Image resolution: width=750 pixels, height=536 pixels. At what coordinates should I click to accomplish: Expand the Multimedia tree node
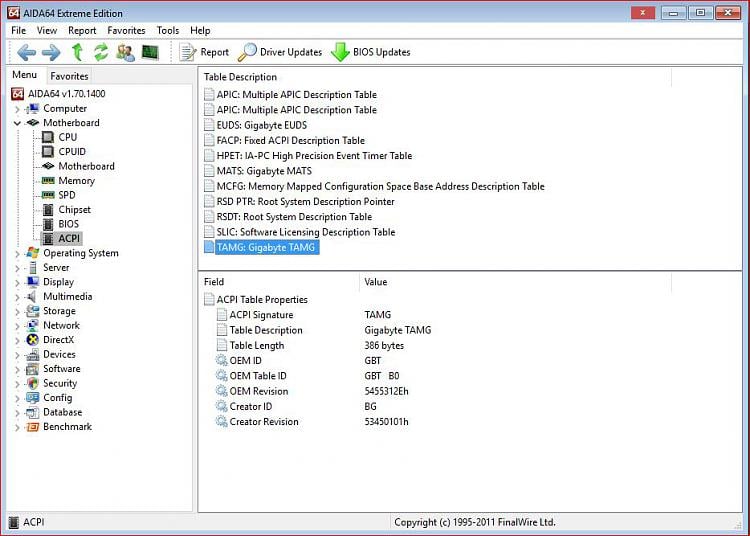17,297
